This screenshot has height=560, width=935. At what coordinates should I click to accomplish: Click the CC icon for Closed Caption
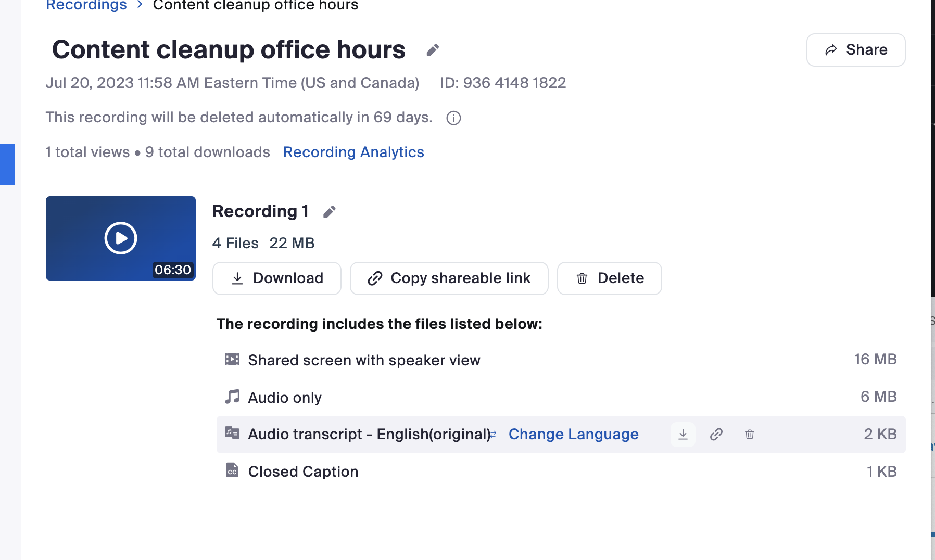coord(232,471)
